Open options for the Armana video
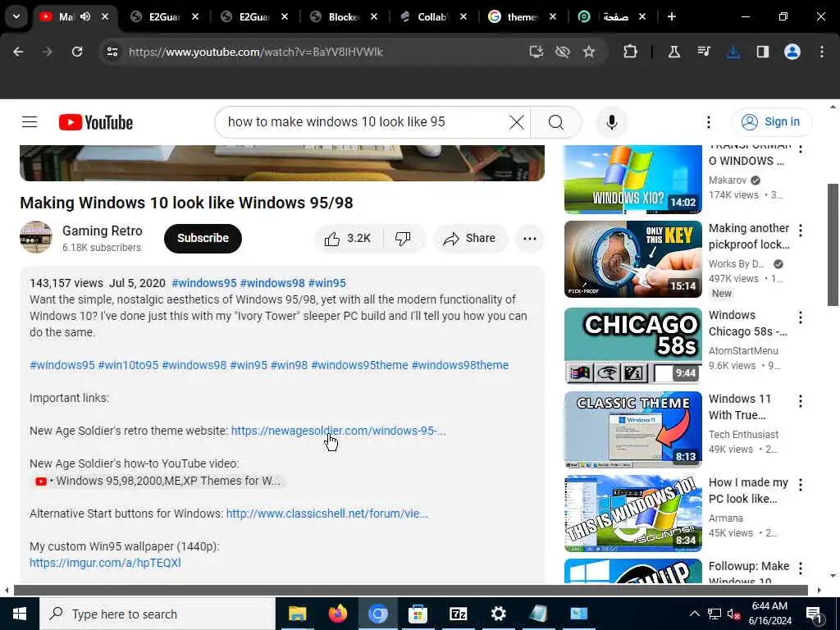 [801, 484]
